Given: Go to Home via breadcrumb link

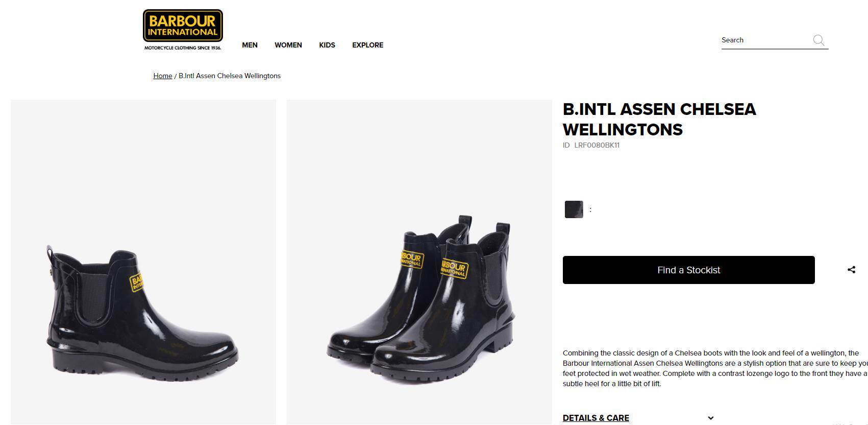Looking at the screenshot, I should [x=163, y=76].
